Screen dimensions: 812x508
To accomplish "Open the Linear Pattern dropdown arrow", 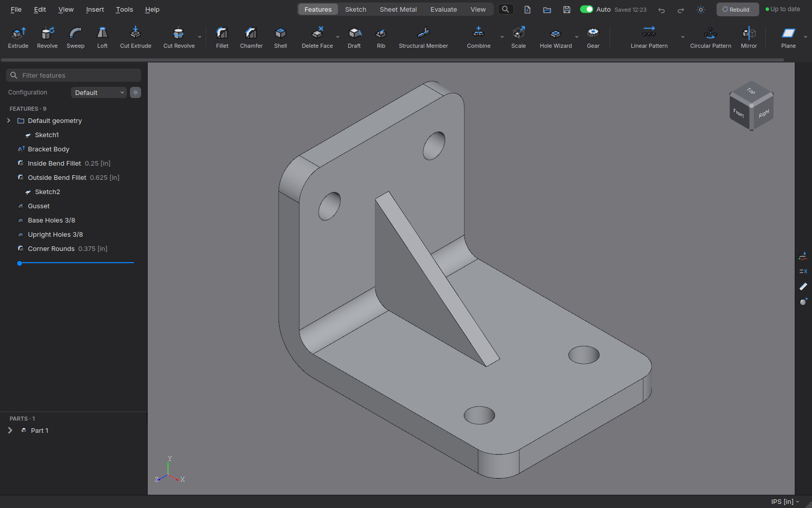I will (683, 37).
